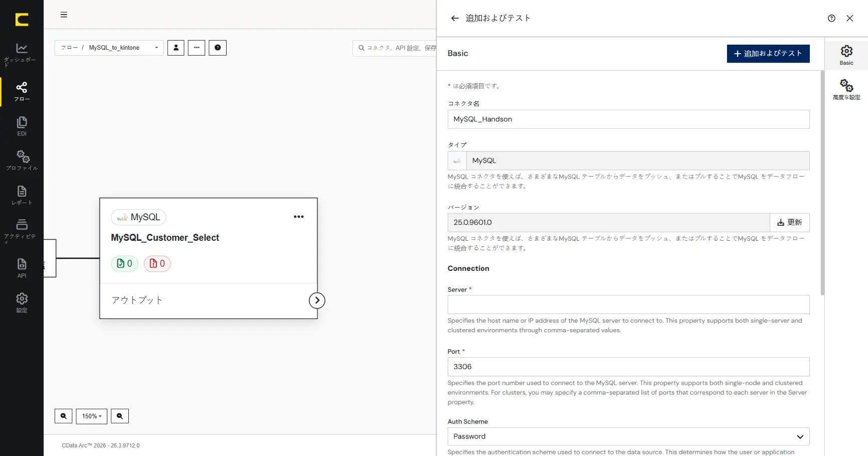Click the Basic panel heading
868x456 pixels.
[458, 53]
